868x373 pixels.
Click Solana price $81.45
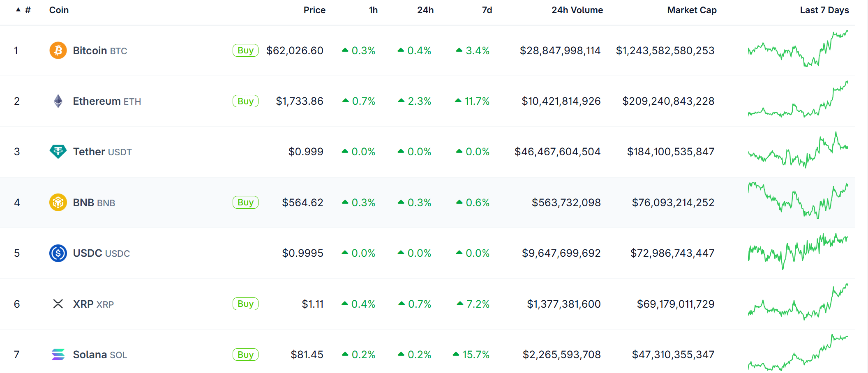point(307,355)
